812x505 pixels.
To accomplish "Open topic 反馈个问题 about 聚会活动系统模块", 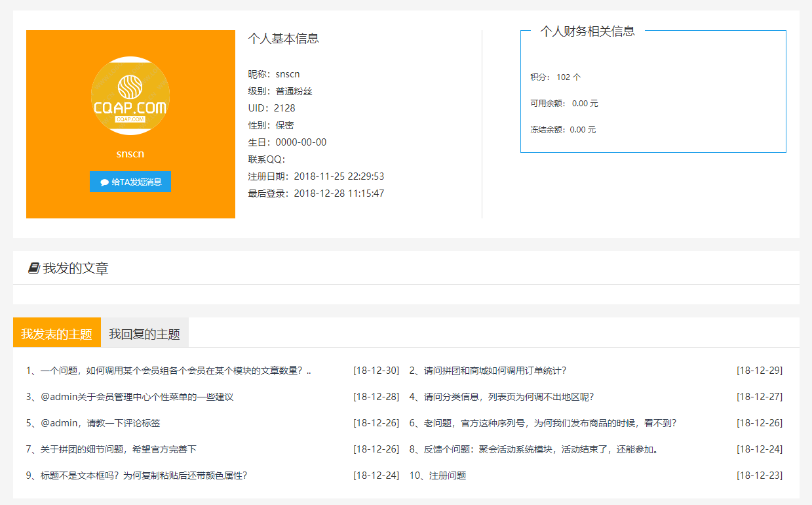I will pos(541,449).
